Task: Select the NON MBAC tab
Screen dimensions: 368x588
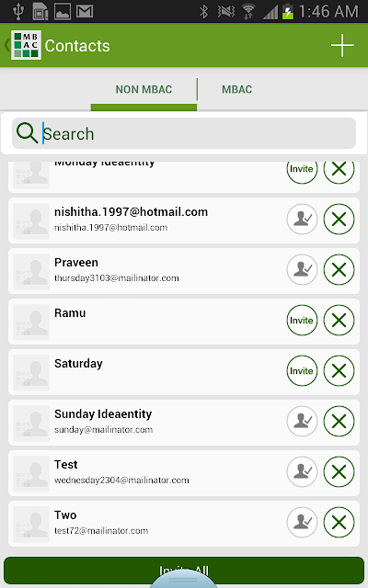Action: [x=144, y=89]
